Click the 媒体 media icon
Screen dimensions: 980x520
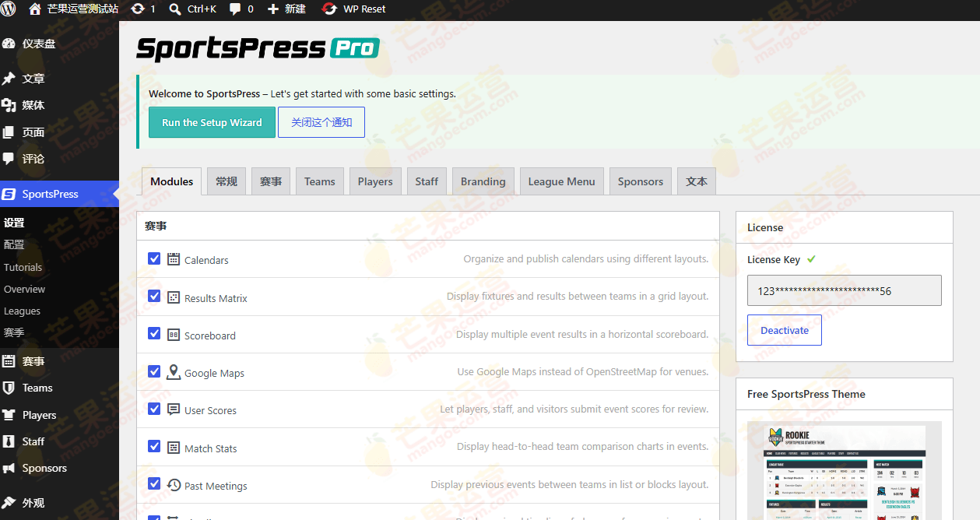pos(9,105)
